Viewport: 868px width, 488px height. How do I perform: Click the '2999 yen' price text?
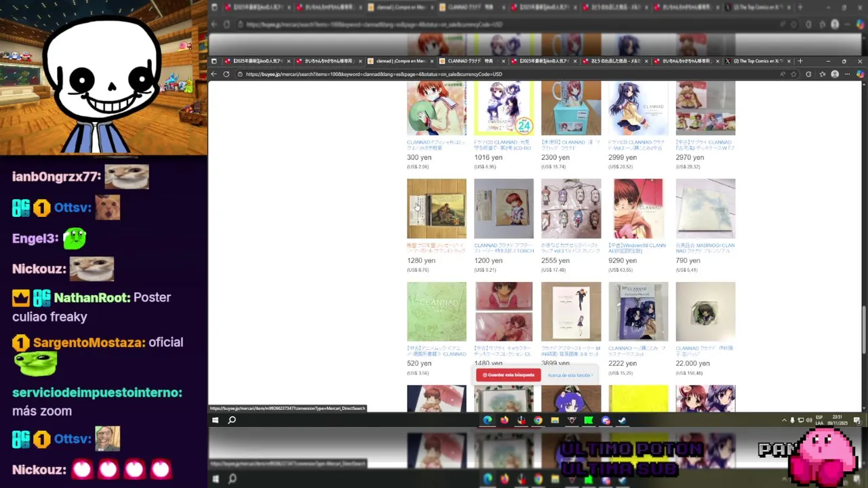tap(623, 157)
